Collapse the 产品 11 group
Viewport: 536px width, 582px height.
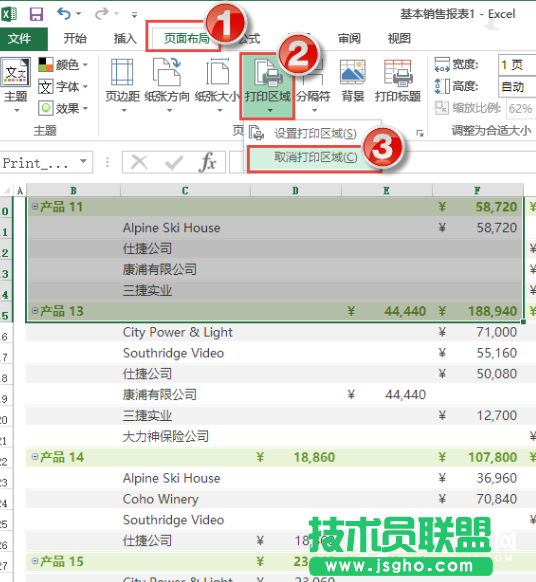tap(35, 206)
